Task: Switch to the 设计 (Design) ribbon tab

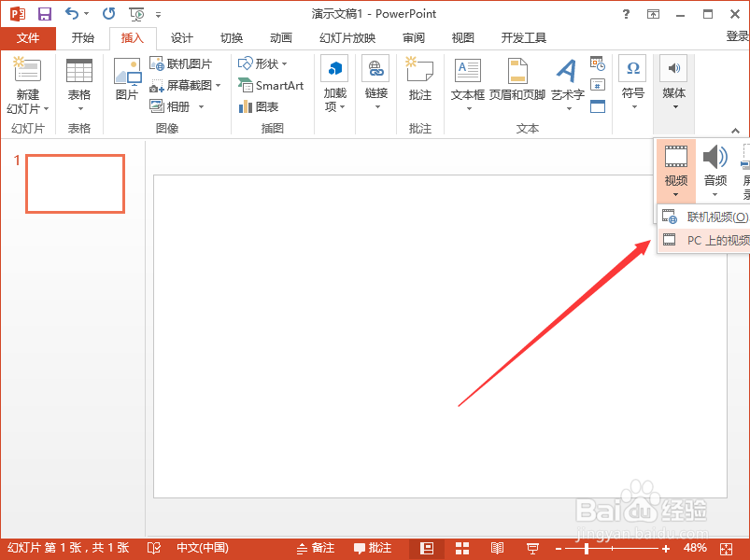Action: (x=181, y=38)
